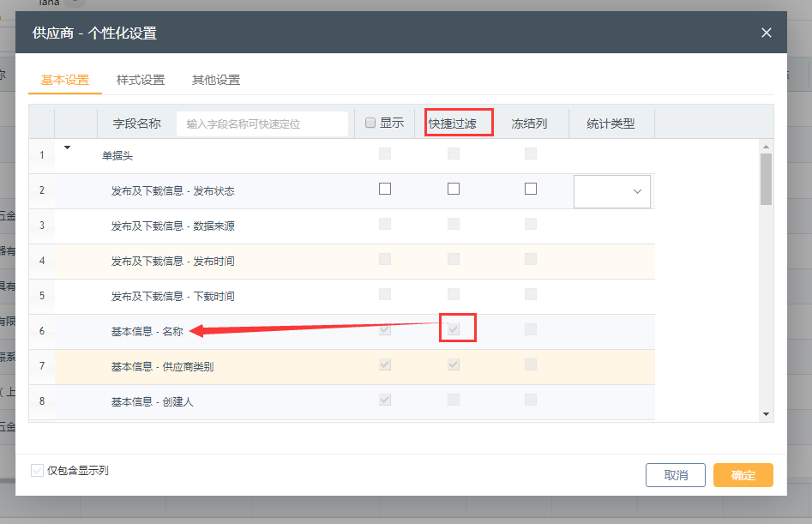Screen dimensions: 812x524
Task: Toggle 冻结列 for 发布及下载信息 - 下载时间
Action: click(x=531, y=294)
